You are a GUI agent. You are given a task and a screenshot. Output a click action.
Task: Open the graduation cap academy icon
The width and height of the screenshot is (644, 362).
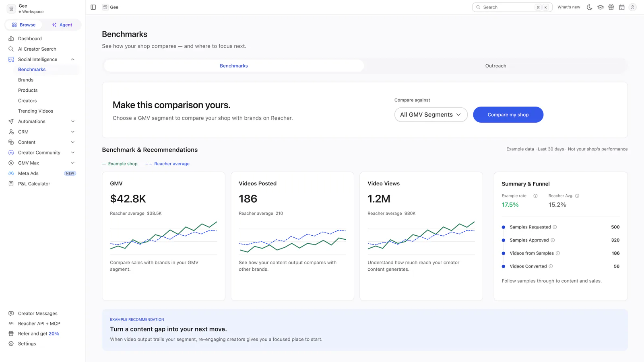click(x=601, y=7)
